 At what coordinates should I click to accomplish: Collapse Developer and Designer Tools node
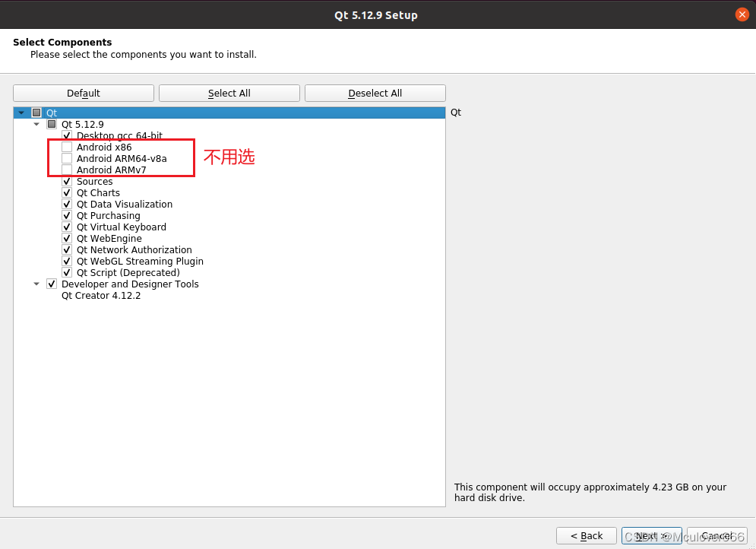tap(36, 284)
